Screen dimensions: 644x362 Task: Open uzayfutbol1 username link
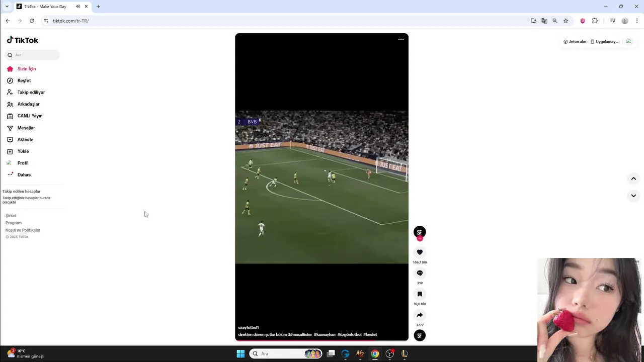[249, 327]
